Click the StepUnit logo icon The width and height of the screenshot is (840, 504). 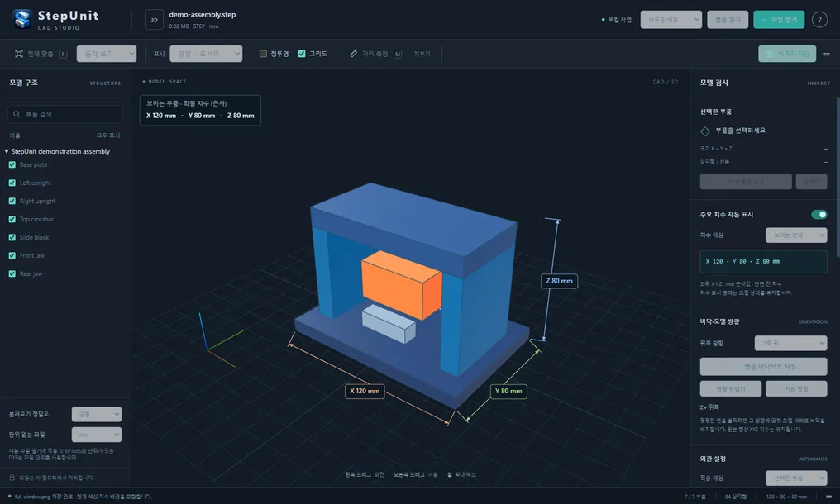tap(22, 19)
